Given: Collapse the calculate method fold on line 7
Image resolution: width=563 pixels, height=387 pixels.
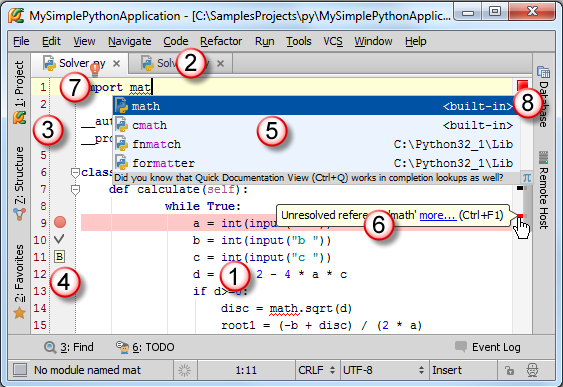Looking at the screenshot, I should point(75,190).
